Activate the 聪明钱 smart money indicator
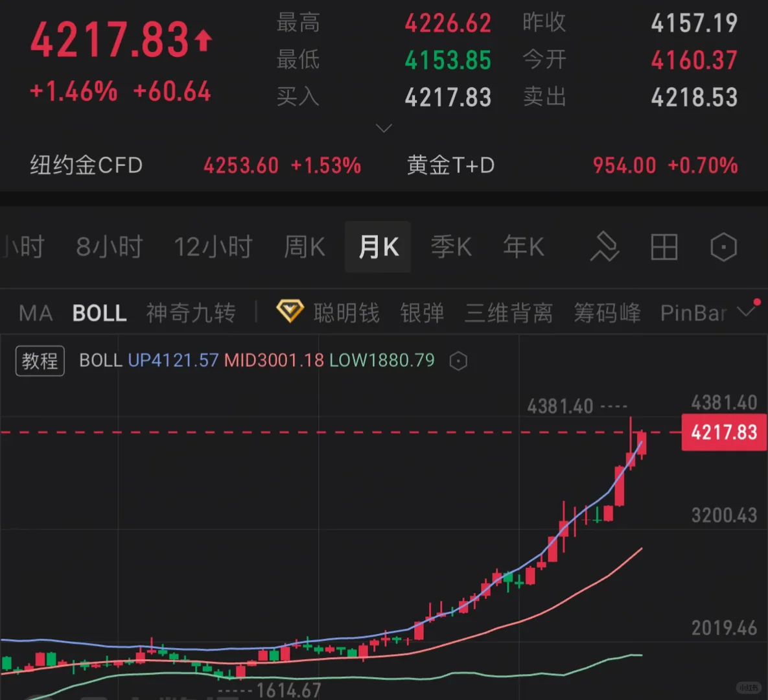This screenshot has width=768, height=700. coord(347,313)
